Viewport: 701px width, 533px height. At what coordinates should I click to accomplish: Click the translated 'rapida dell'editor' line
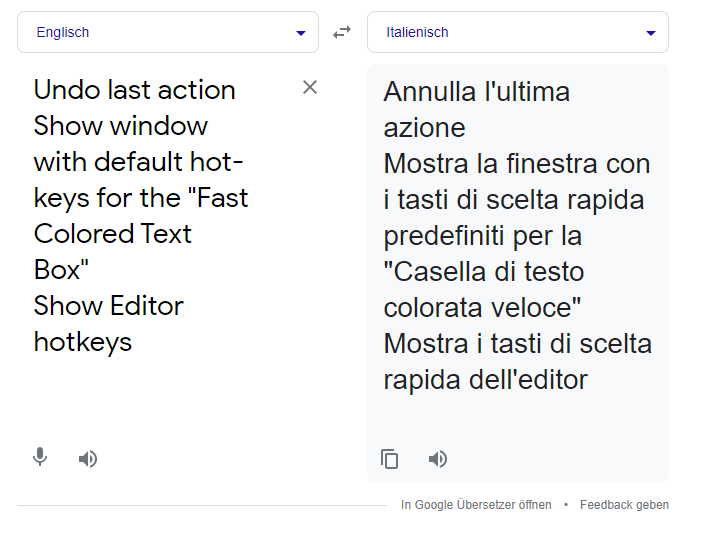coord(485,380)
